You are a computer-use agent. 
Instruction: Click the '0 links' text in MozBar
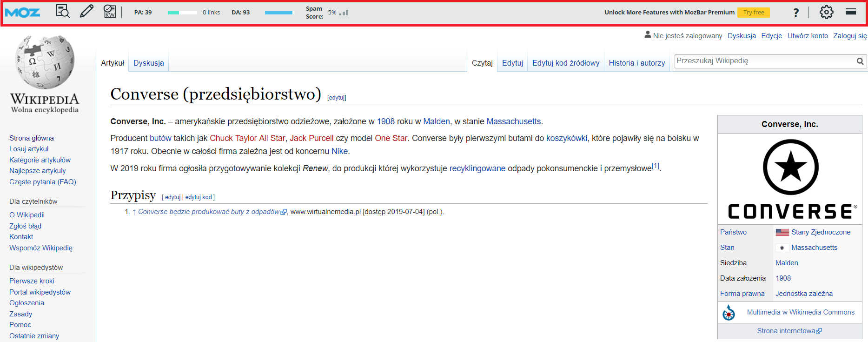point(211,13)
